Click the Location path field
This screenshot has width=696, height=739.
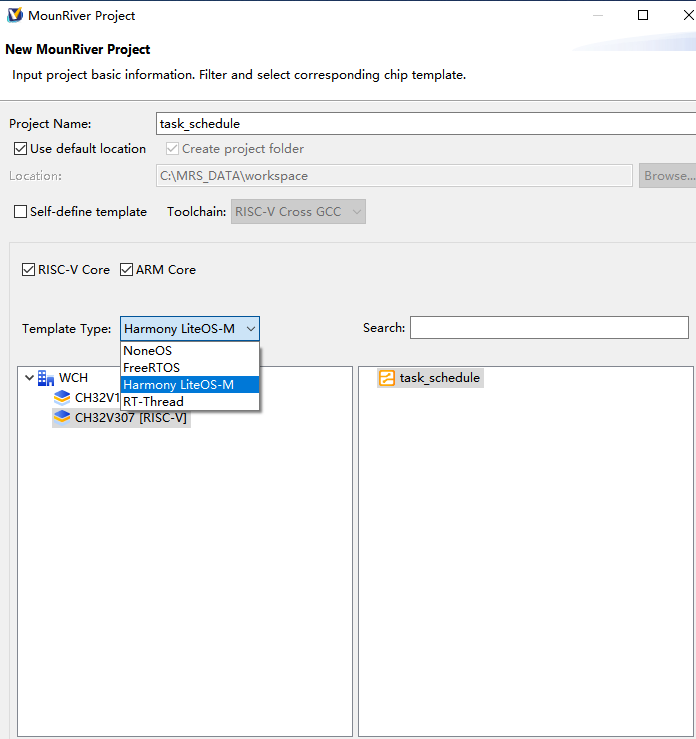[x=394, y=176]
